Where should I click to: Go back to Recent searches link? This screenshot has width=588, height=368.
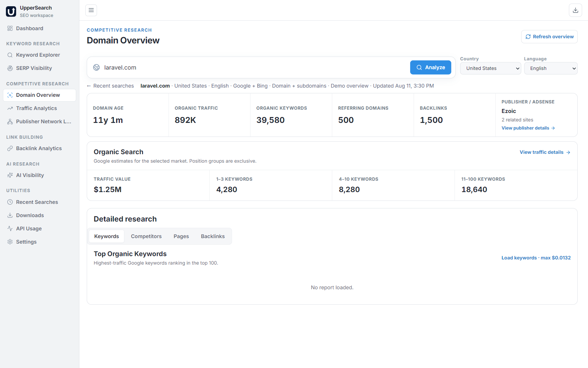[110, 86]
